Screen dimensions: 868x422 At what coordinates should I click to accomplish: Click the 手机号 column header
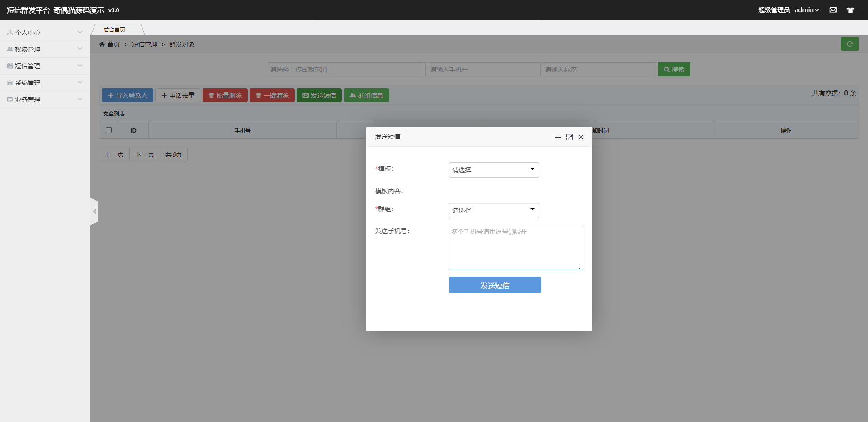(242, 130)
